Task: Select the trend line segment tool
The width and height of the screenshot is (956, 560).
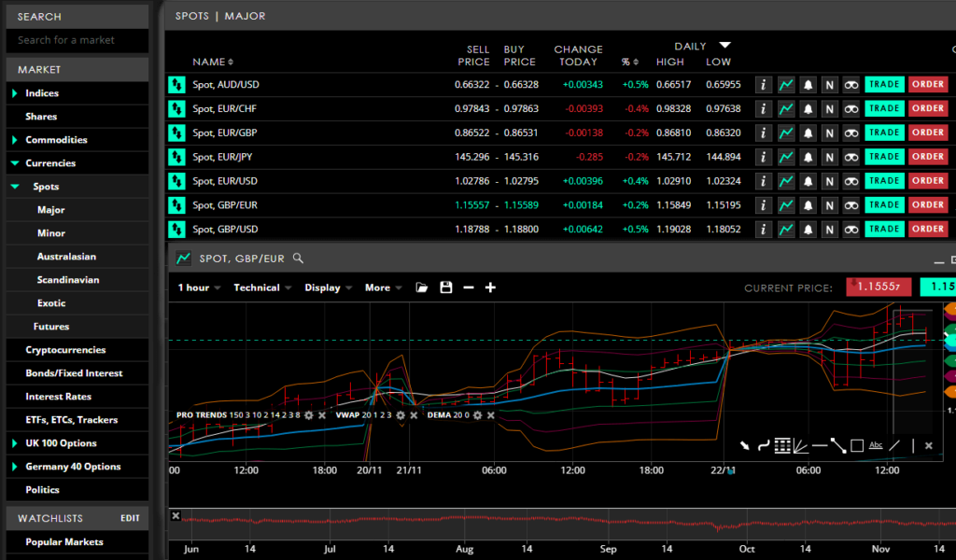Action: pos(838,446)
